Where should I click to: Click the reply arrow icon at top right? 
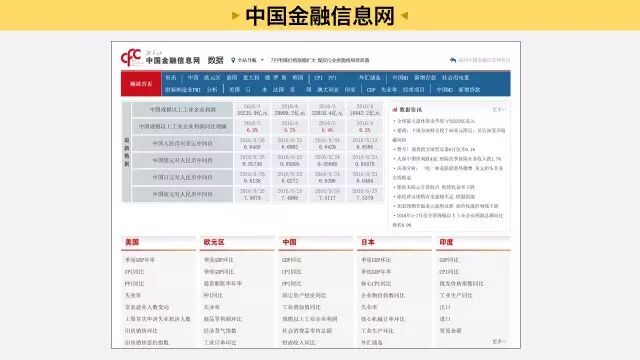tap(453, 60)
